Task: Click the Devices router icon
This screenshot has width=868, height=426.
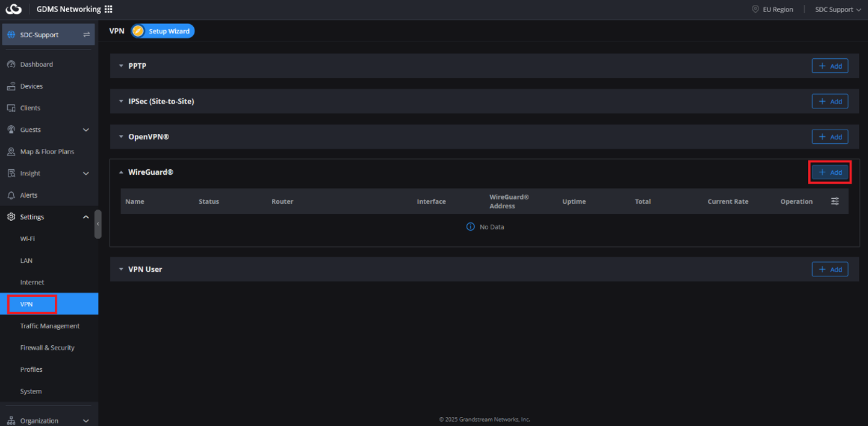Action: click(11, 86)
